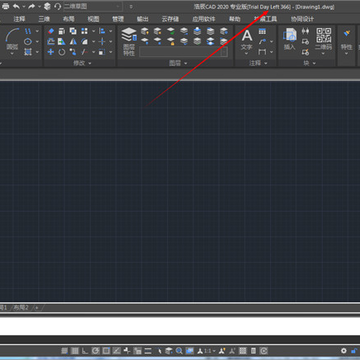Select the array grid tool
360x360 pixels.
coord(84,31)
